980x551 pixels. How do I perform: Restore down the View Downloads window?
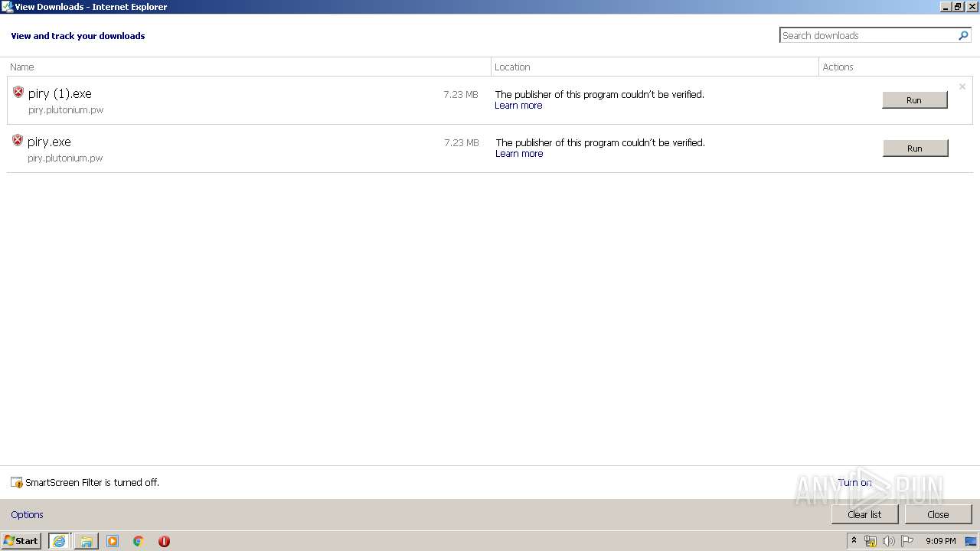coord(958,7)
